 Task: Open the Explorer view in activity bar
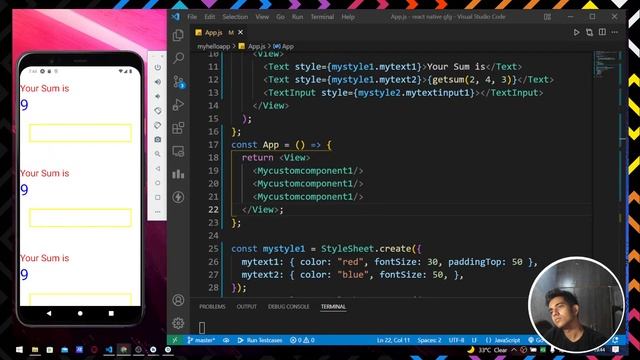178,36
